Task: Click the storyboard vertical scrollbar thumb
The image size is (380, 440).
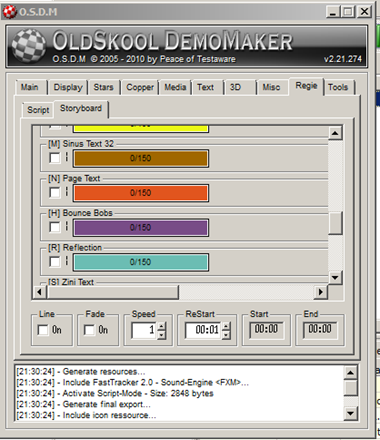Action: [x=335, y=223]
